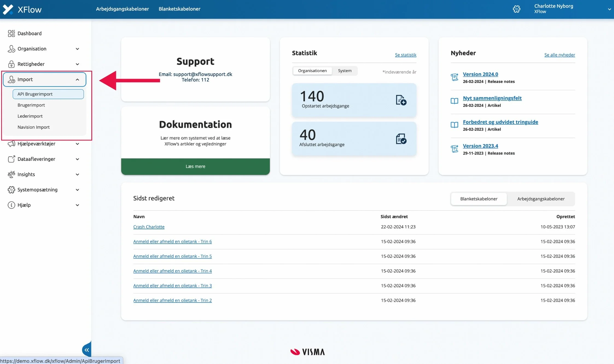Open the settings gear icon in top bar
This screenshot has width=614, height=364.
[x=516, y=9]
